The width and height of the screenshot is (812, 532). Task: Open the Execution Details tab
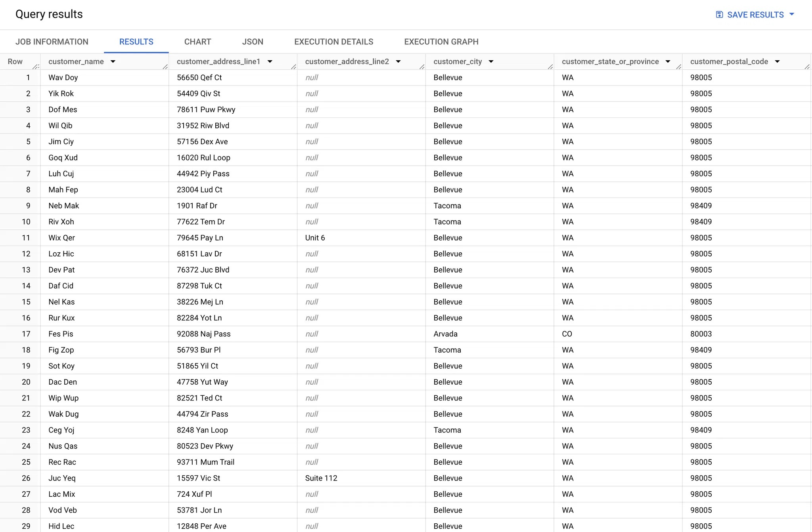point(333,42)
